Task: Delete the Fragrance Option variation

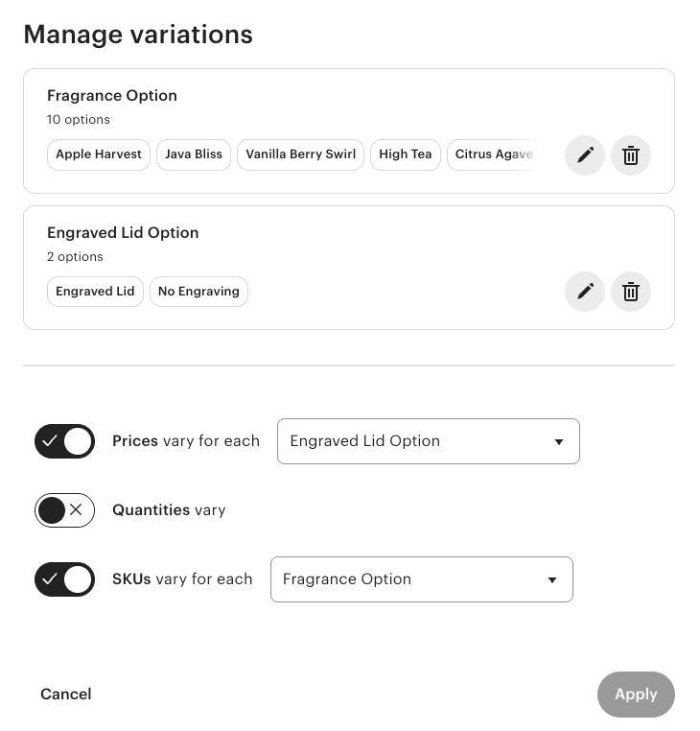Action: click(x=631, y=154)
